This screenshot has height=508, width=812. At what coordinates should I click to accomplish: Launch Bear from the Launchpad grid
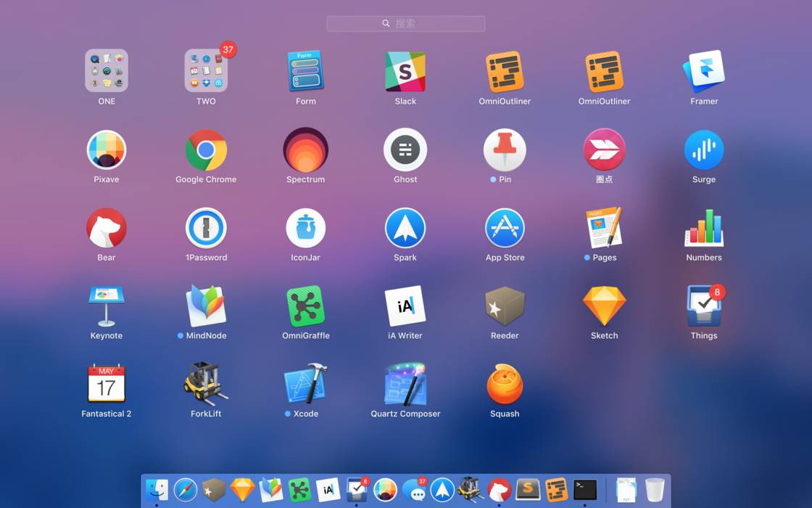(x=106, y=228)
